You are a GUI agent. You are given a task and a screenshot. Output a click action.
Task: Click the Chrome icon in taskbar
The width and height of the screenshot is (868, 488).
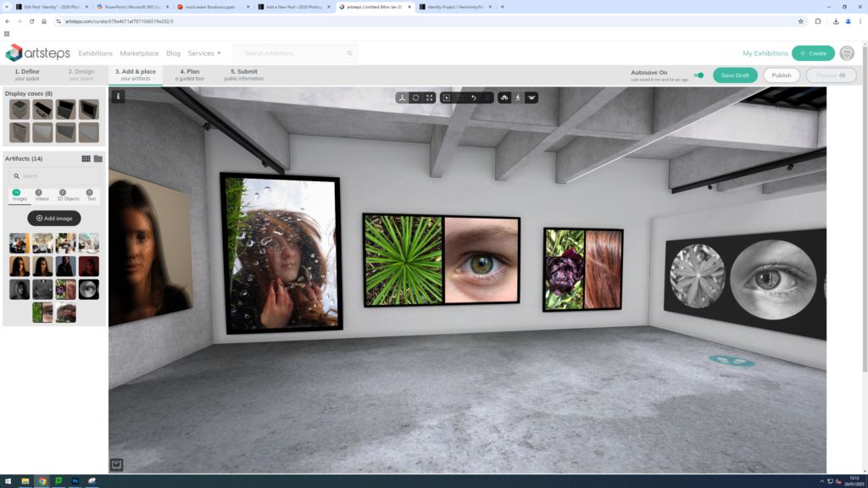(42, 481)
